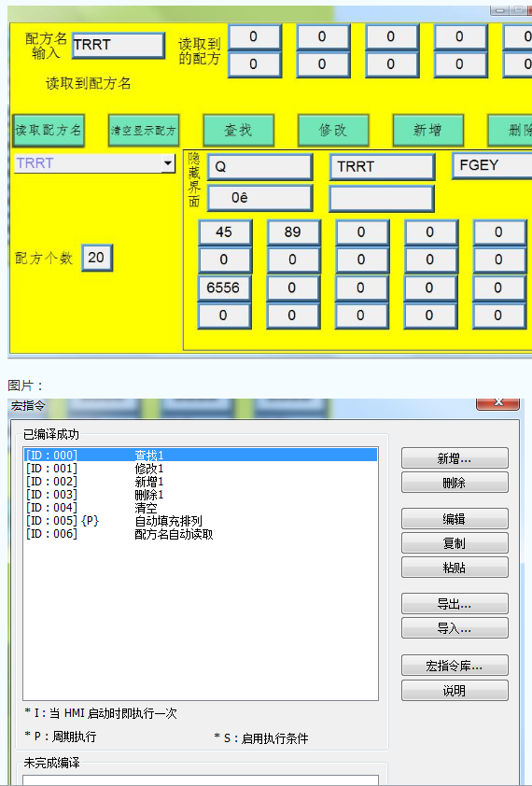The width and height of the screenshot is (532, 786).
Task: Click the 说明 help button
Action: [455, 690]
